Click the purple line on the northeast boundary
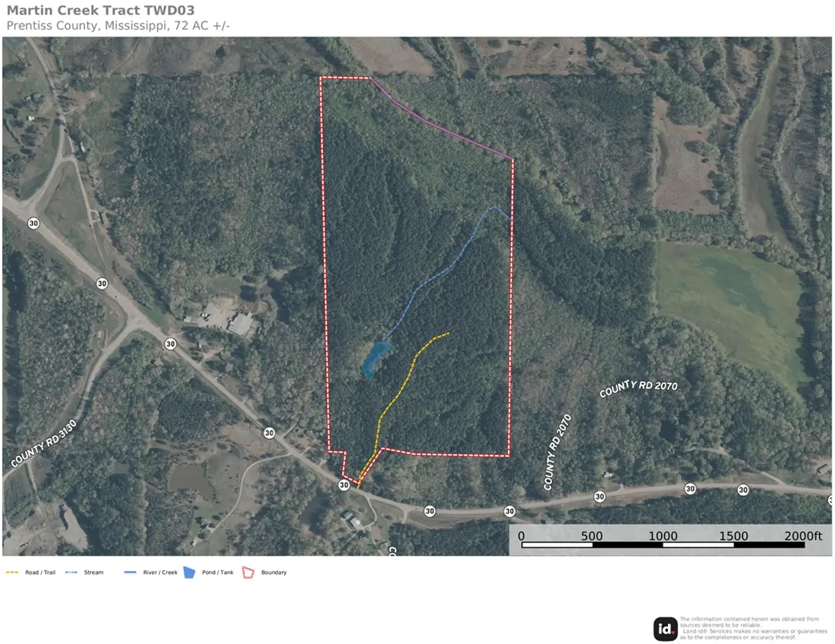835x644 pixels. pos(441,120)
